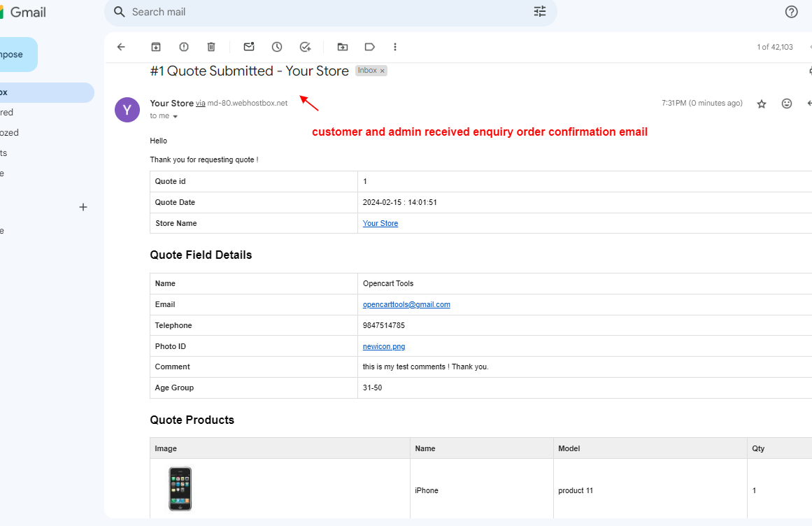Archive this email
This screenshot has width=812, height=526.
point(156,47)
